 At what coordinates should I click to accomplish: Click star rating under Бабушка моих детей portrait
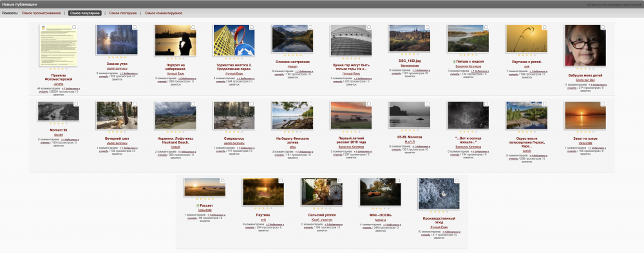pyautogui.click(x=585, y=69)
